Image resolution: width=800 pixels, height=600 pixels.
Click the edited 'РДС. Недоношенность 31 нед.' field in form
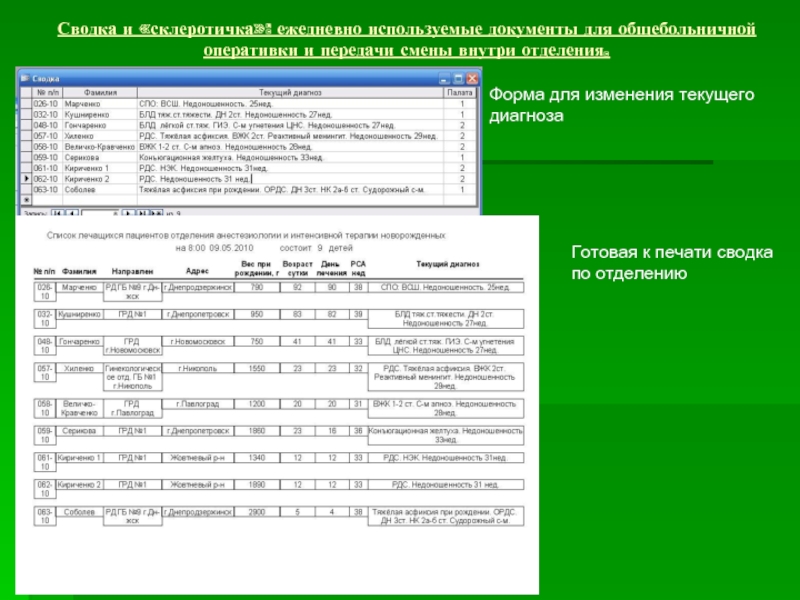(290, 179)
